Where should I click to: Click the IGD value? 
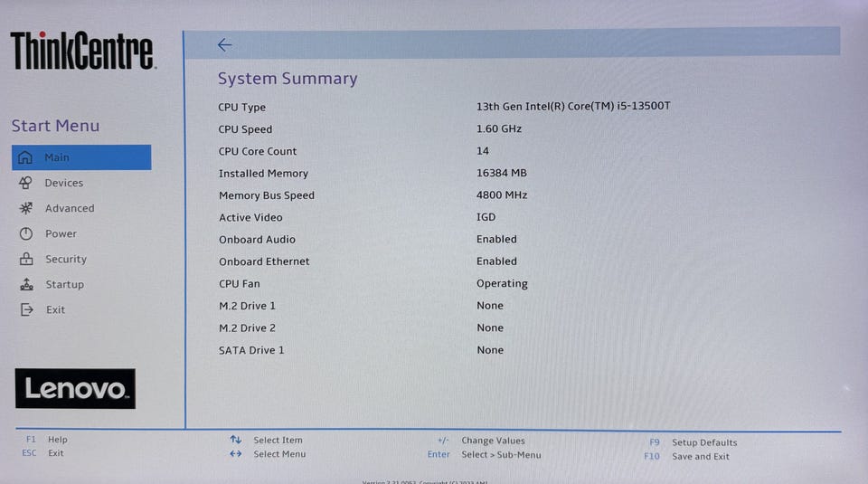(x=486, y=217)
